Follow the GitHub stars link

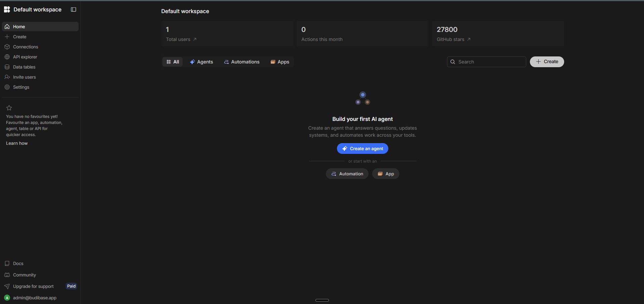click(x=453, y=39)
